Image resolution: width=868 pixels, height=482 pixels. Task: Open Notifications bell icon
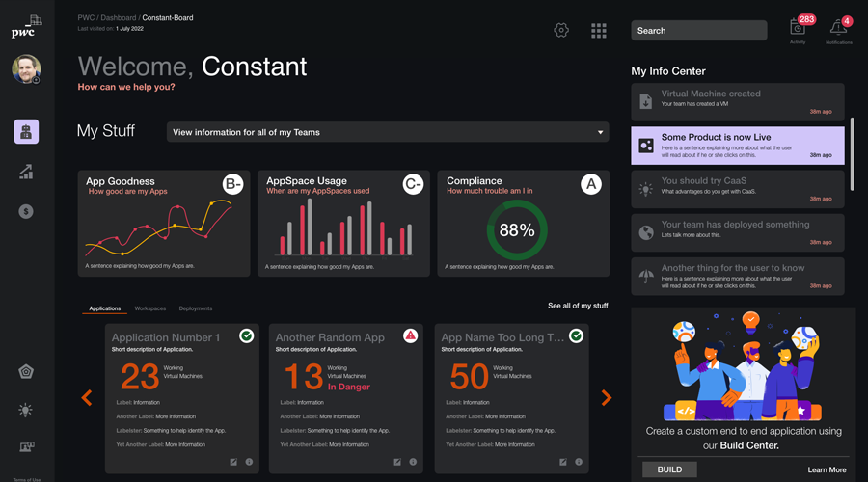coord(838,27)
